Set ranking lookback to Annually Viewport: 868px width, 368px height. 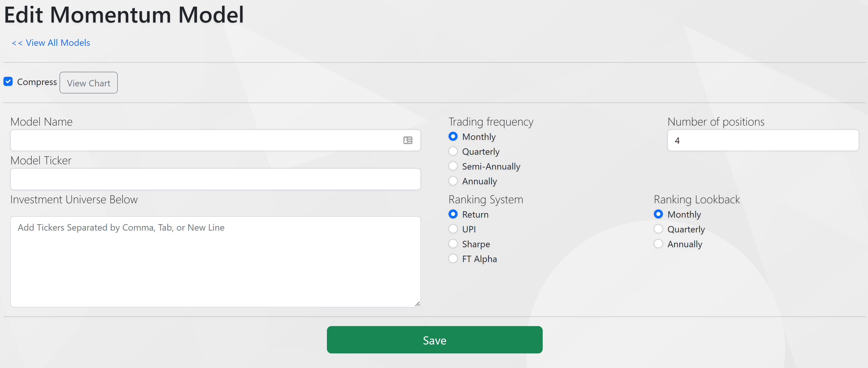coord(658,244)
